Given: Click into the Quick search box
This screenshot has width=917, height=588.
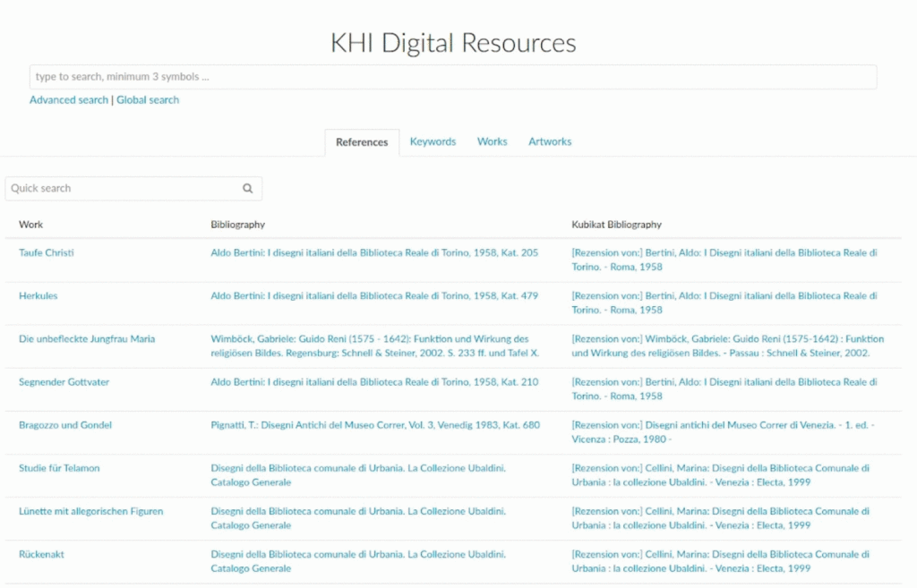Looking at the screenshot, I should point(133,188).
